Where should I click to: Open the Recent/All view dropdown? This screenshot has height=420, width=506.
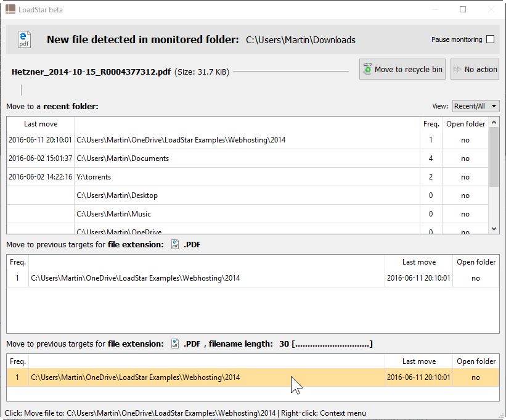(x=475, y=105)
